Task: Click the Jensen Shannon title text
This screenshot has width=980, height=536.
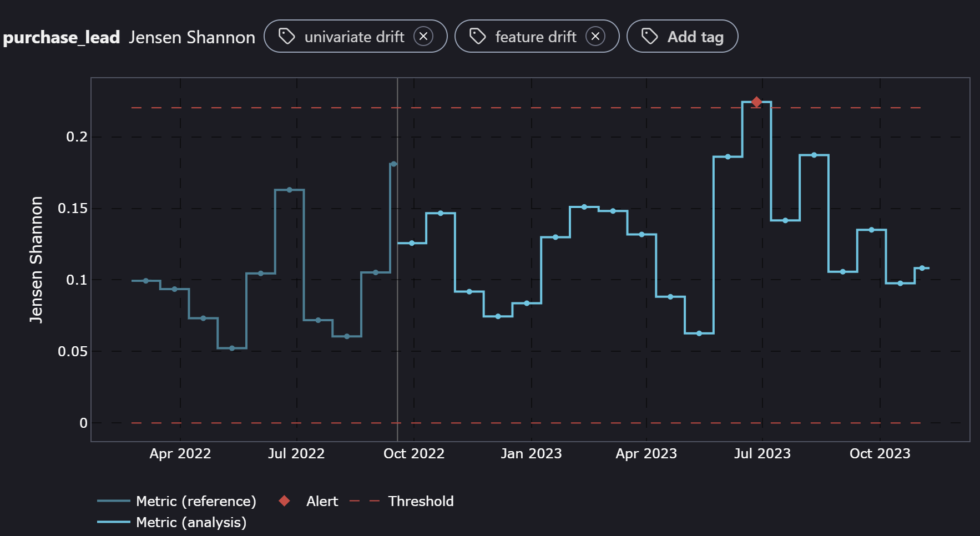Action: (192, 37)
